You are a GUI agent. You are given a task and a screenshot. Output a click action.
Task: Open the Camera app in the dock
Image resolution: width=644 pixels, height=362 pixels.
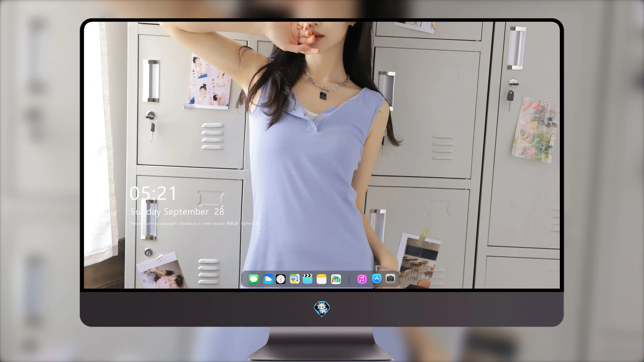click(390, 278)
